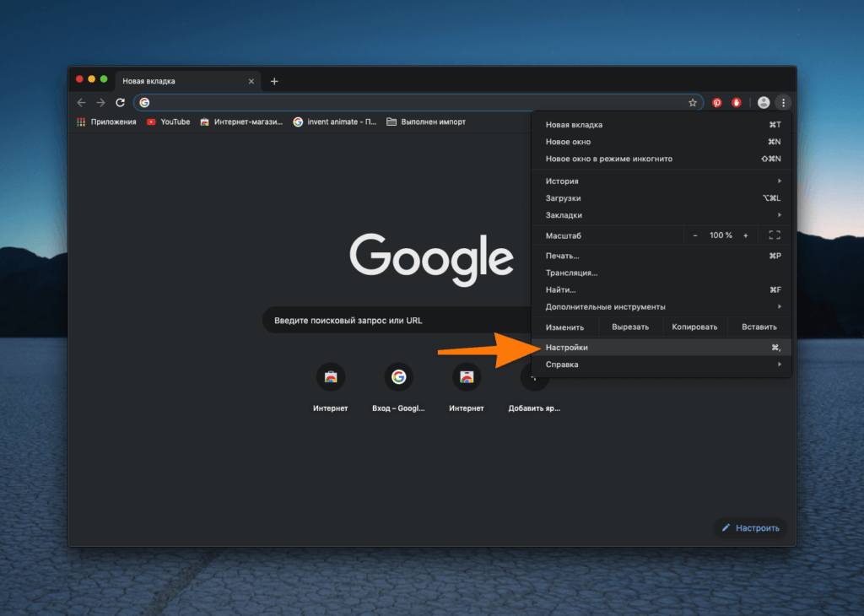The image size is (864, 616).
Task: Select Печать... in the menu
Action: (x=661, y=256)
